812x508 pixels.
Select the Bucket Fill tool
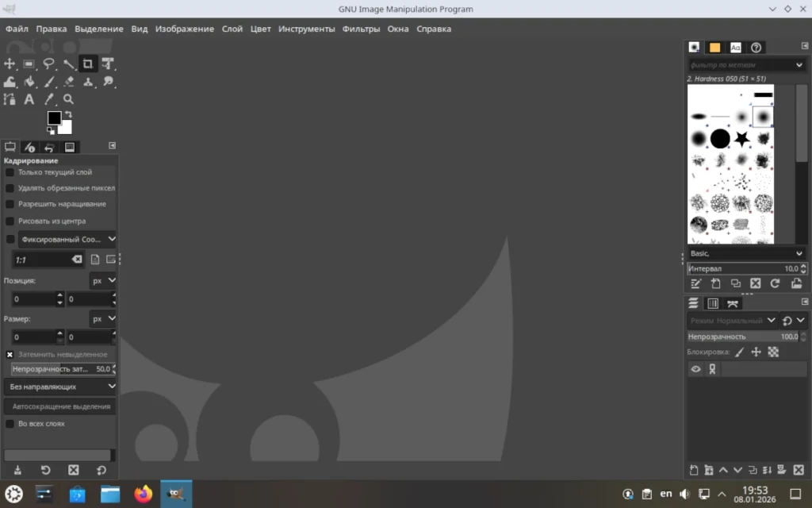point(29,82)
